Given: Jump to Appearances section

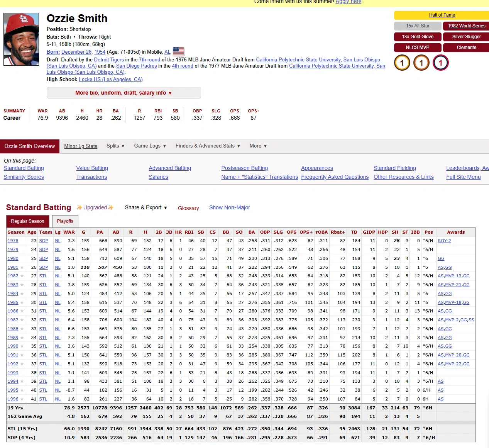Looking at the screenshot, I should (x=317, y=168).
